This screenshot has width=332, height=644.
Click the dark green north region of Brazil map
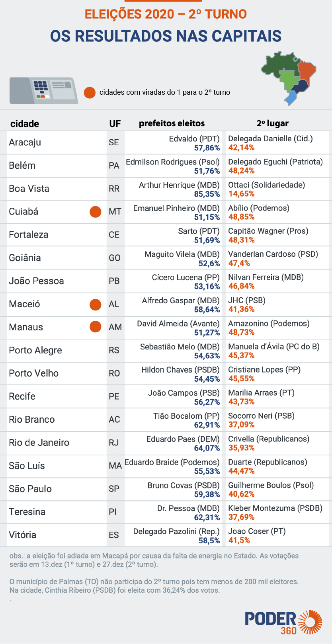click(277, 64)
